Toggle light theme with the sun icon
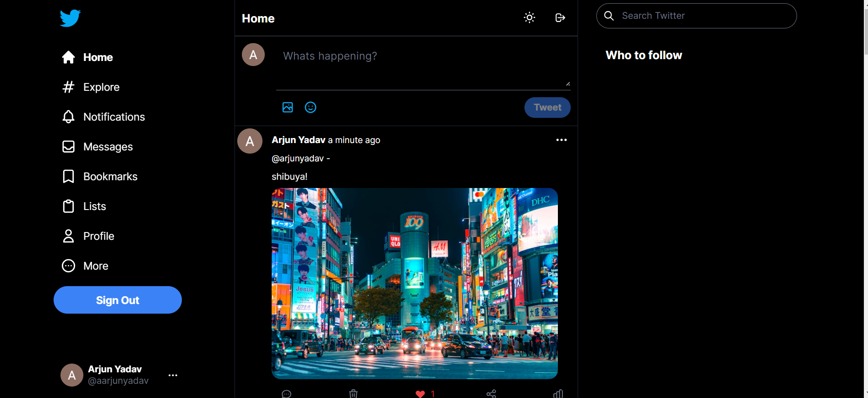Viewport: 868px width, 398px height. click(x=530, y=18)
